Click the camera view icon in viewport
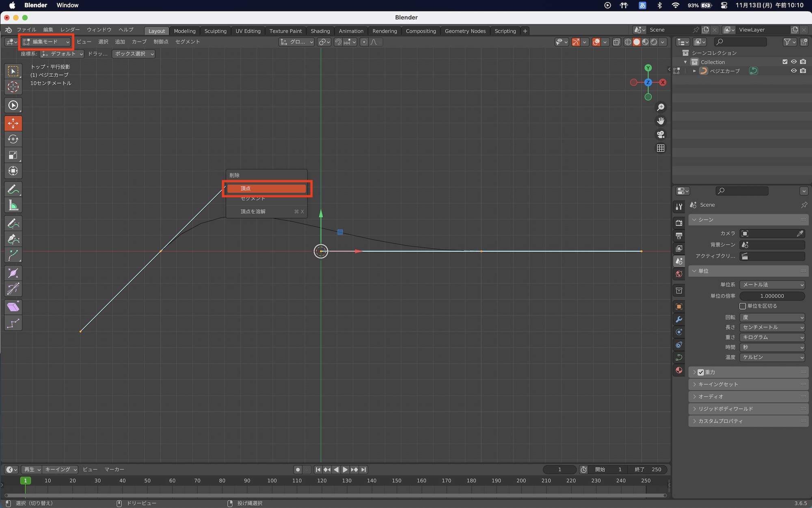The image size is (812, 508). [661, 135]
